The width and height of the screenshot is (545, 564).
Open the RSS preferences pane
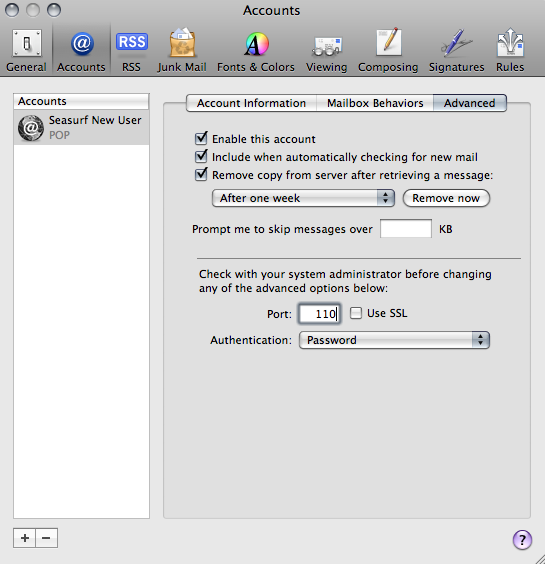(131, 51)
